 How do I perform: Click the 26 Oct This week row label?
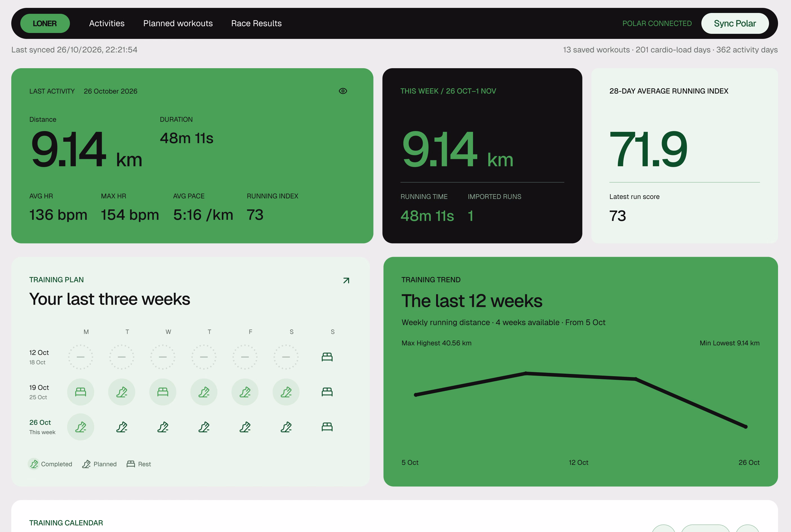(42, 427)
